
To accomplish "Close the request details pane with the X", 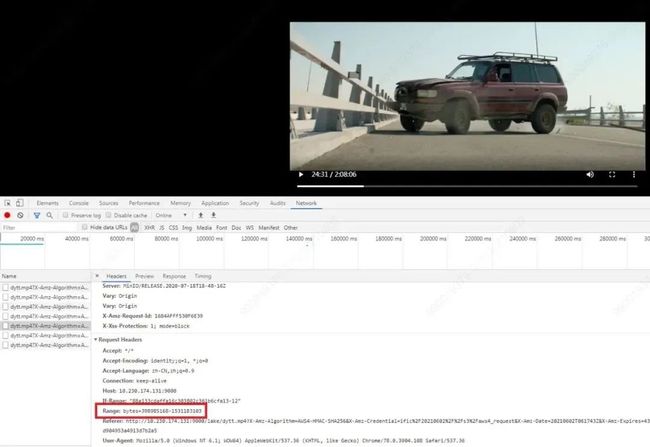I will coord(97,276).
